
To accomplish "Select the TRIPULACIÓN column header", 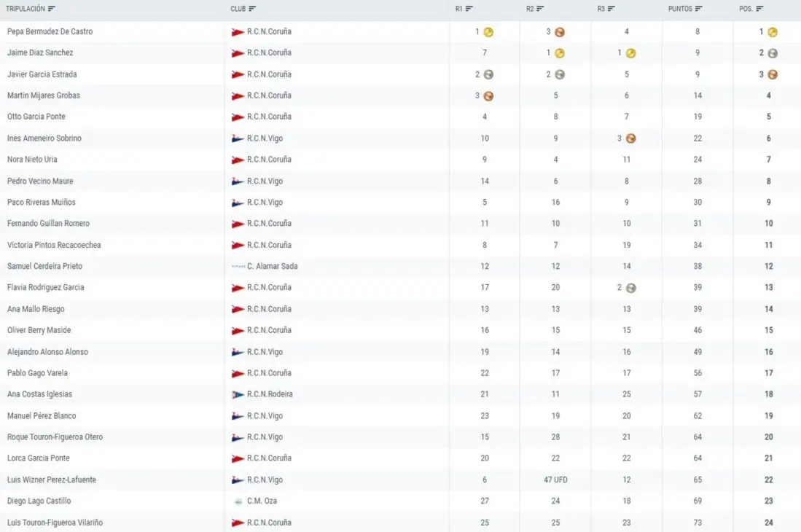I will tap(26, 9).
